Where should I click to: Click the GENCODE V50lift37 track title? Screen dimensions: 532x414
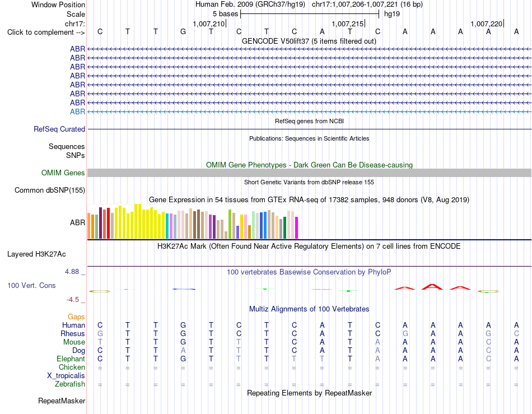[309, 41]
